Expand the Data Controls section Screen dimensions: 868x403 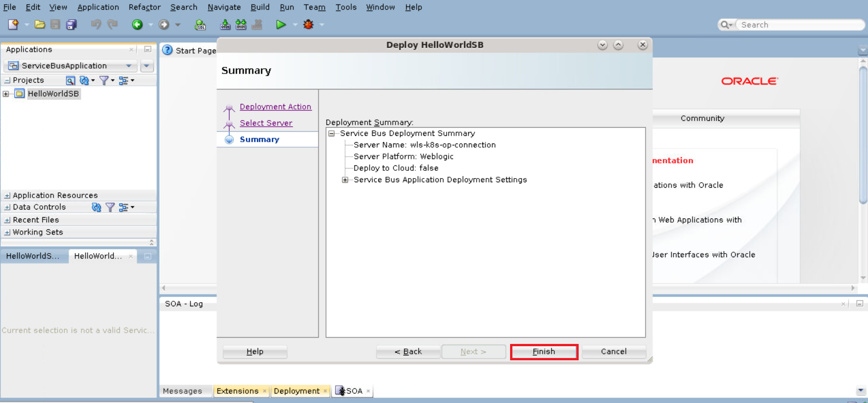click(7, 208)
